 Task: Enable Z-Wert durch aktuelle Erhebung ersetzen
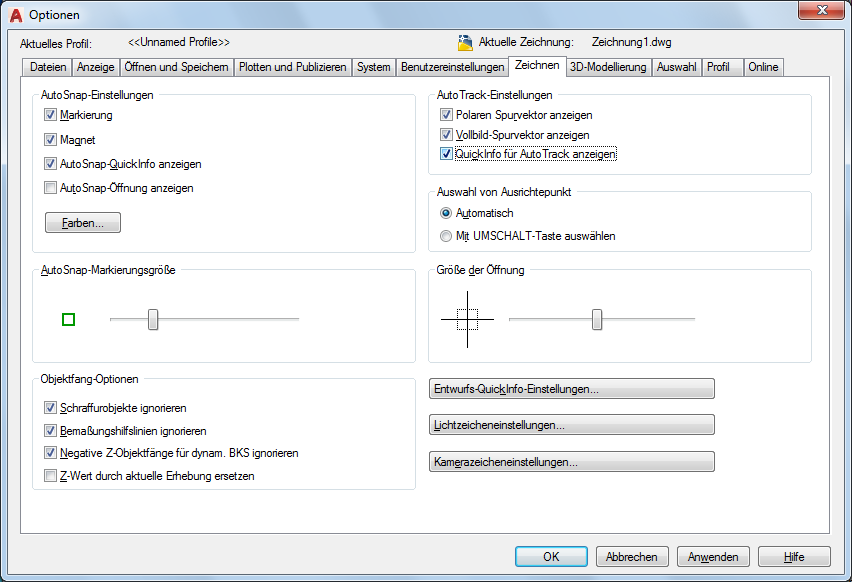pyautogui.click(x=51, y=477)
